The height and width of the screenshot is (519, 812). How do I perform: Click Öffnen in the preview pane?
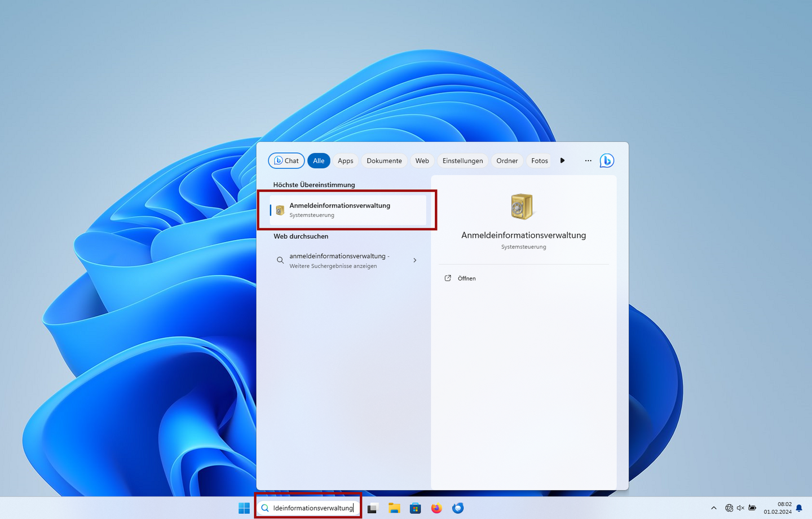point(466,278)
